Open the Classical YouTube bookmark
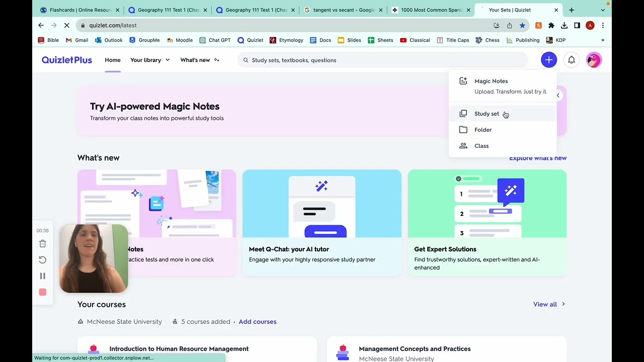644x362 pixels. 415,40
